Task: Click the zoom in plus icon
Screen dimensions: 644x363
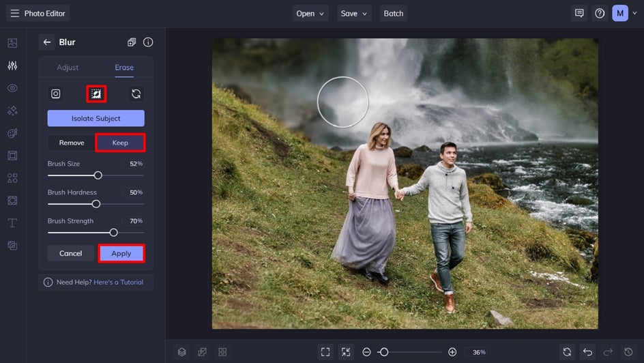Action: [x=452, y=352]
